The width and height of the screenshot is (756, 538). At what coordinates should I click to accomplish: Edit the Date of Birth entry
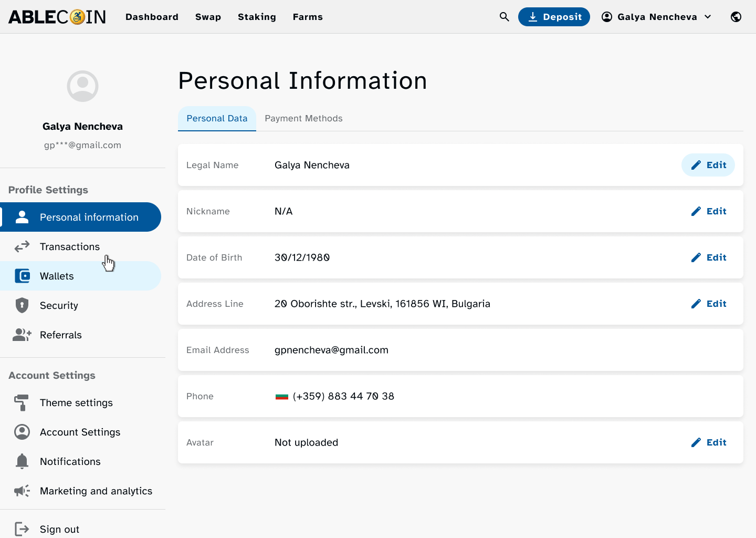[708, 257]
